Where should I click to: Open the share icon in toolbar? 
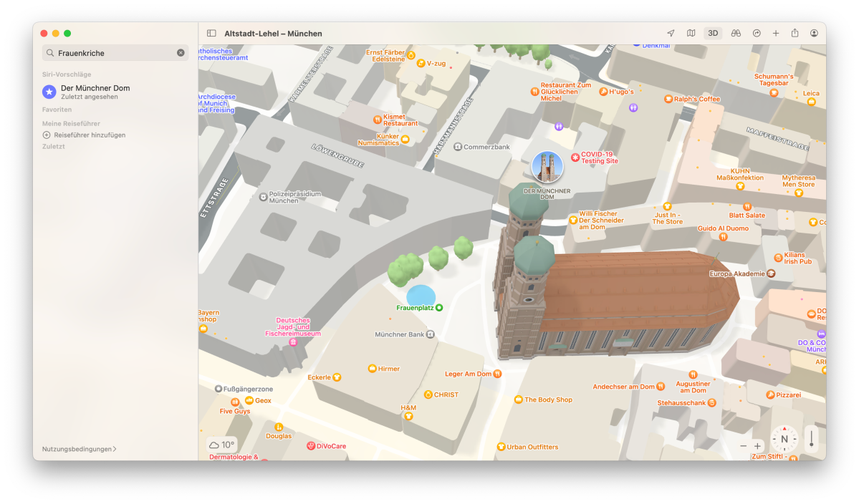click(x=795, y=33)
